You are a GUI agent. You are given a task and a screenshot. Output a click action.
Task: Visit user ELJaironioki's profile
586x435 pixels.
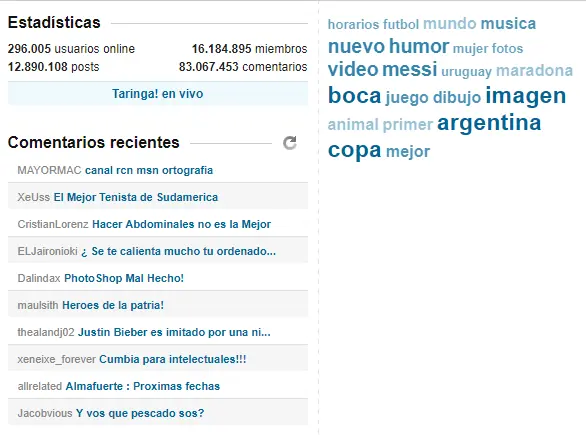point(47,251)
